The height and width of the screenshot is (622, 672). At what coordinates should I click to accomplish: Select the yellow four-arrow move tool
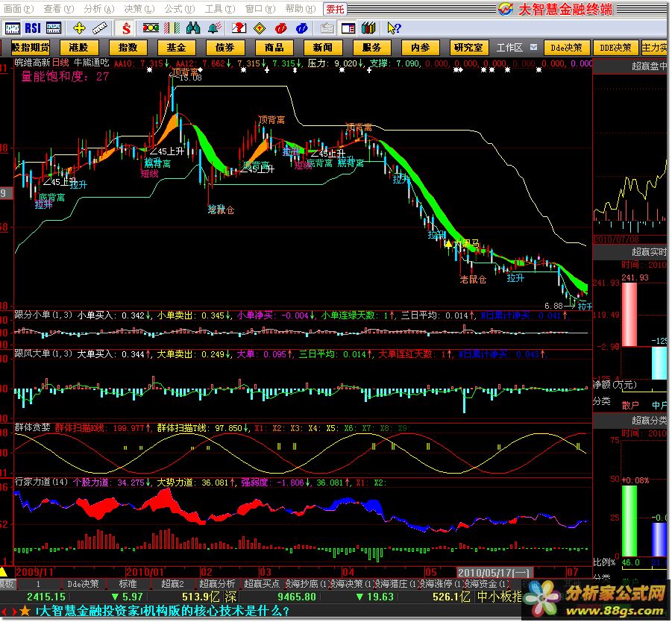tap(79, 28)
